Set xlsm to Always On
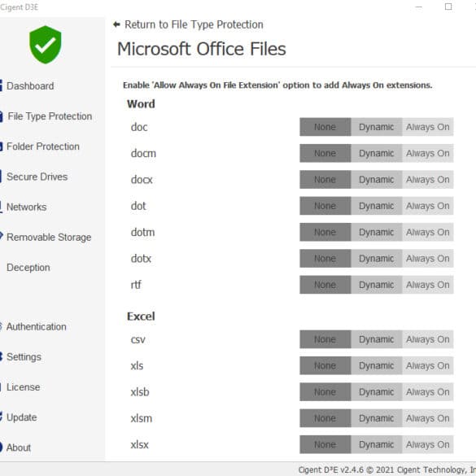 pos(428,418)
